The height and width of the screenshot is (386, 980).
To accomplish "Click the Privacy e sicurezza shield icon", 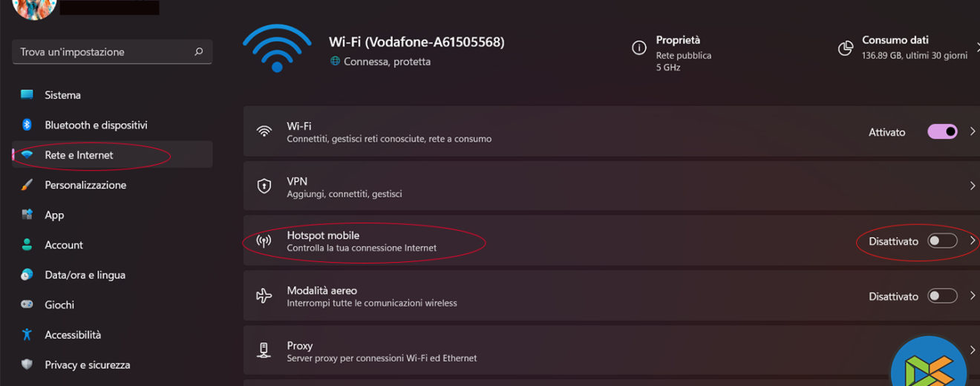I will tap(27, 364).
